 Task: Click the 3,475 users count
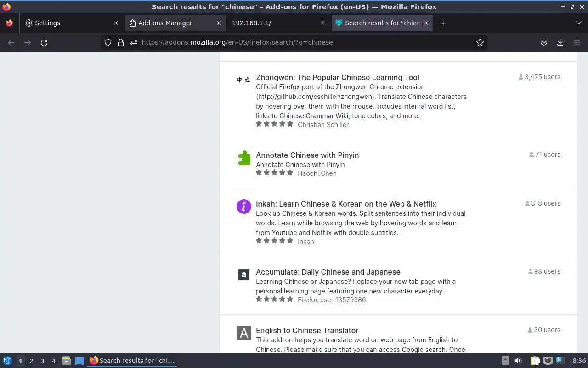point(539,77)
